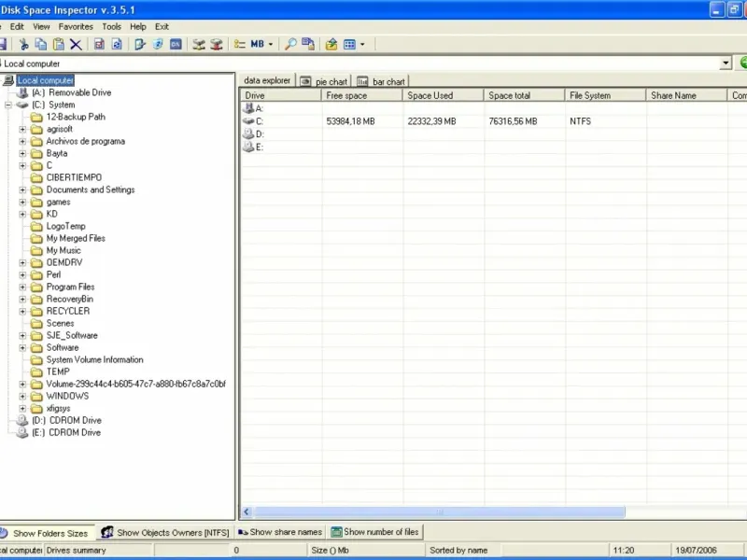The height and width of the screenshot is (560, 747).
Task: Select (E:) CDROM Drive in tree
Action: 66,433
